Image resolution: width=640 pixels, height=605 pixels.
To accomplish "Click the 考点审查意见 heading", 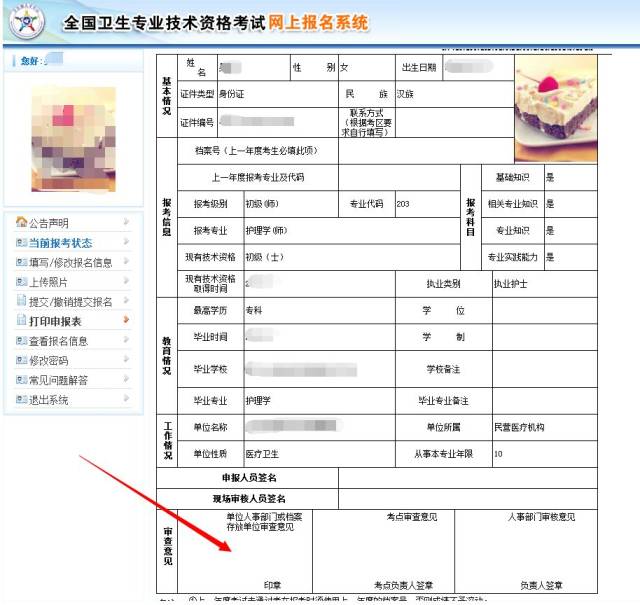I will pos(412,517).
